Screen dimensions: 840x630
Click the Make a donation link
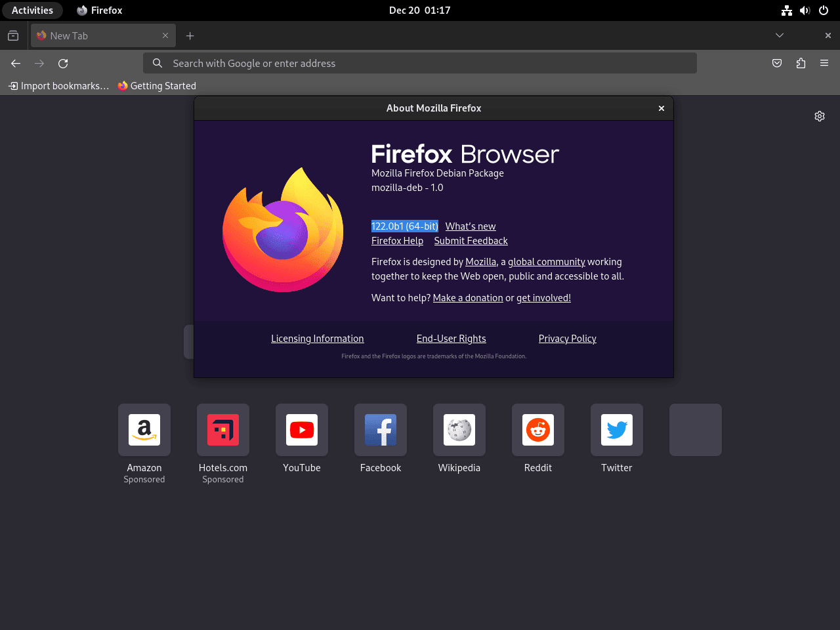(x=468, y=297)
